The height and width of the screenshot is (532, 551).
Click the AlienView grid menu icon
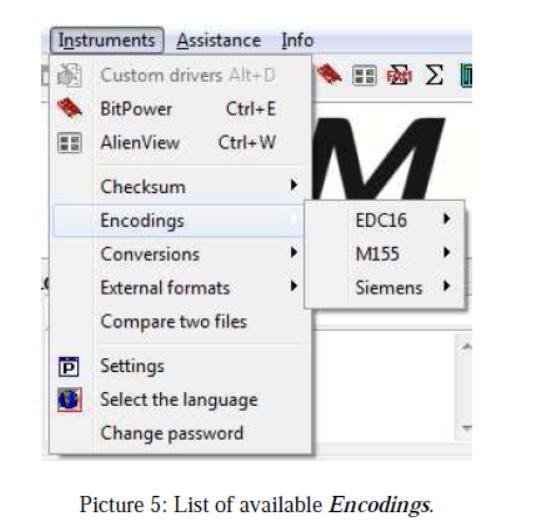pyautogui.click(x=70, y=143)
